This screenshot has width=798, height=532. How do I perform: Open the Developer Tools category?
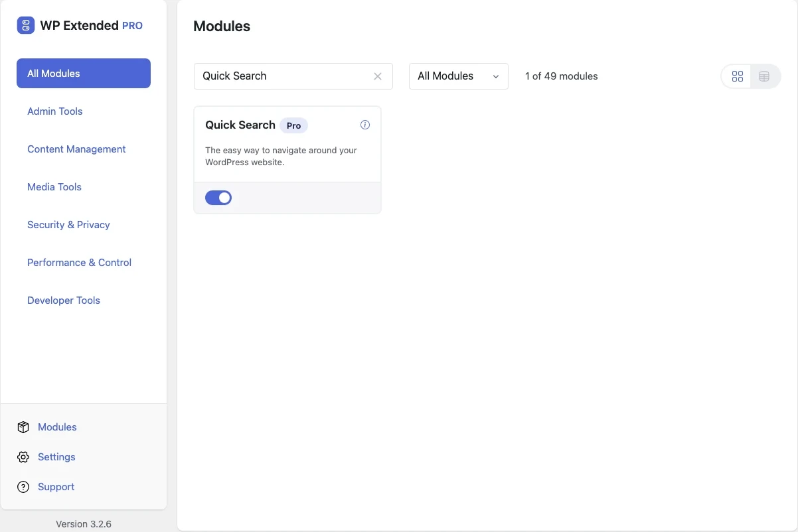[64, 300]
